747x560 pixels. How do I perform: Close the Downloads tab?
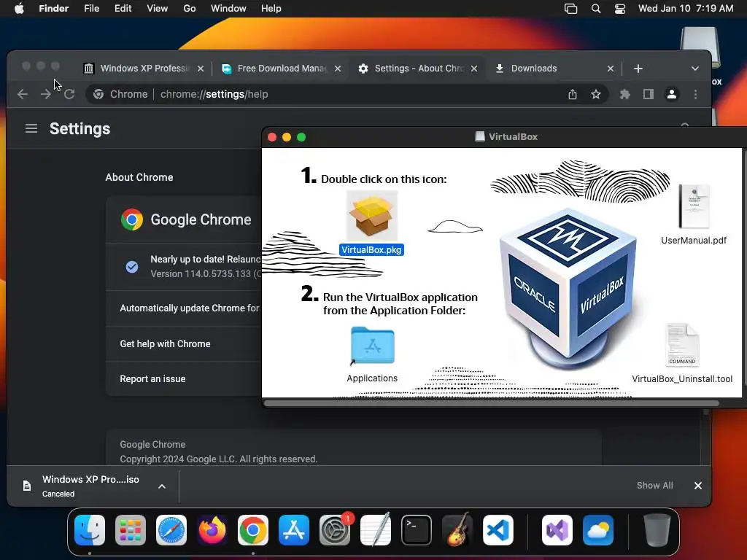tap(611, 69)
